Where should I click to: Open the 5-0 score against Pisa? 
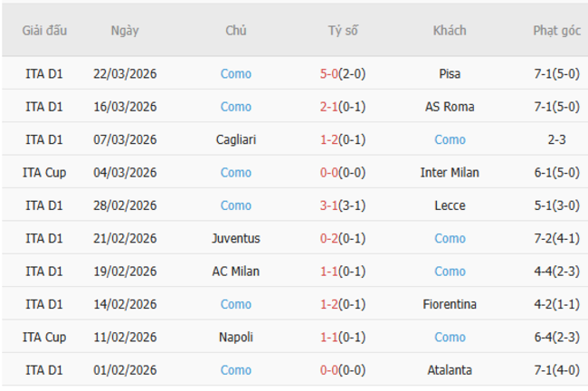point(329,74)
